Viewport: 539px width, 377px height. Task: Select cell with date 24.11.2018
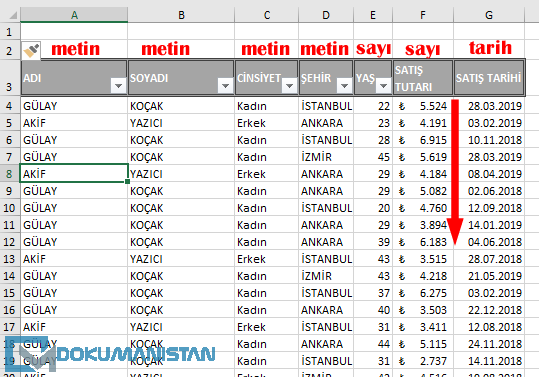click(489, 344)
